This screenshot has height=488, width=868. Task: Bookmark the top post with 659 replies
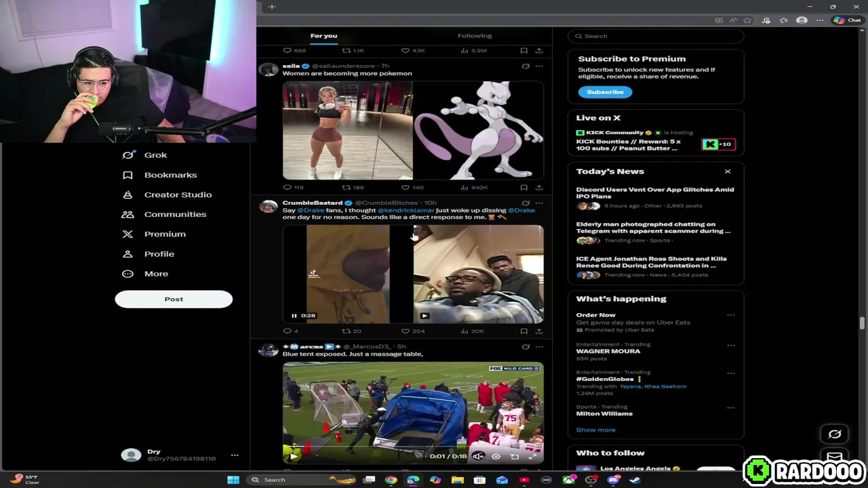click(524, 50)
